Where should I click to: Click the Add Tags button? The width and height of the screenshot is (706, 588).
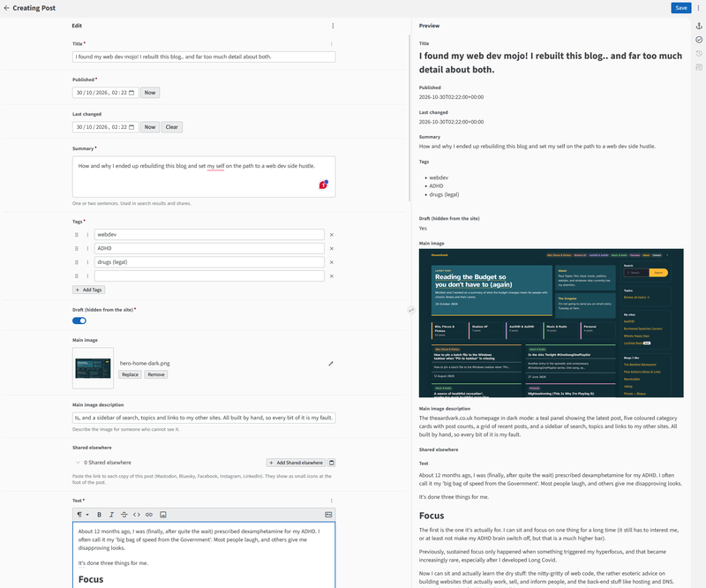[x=89, y=290]
